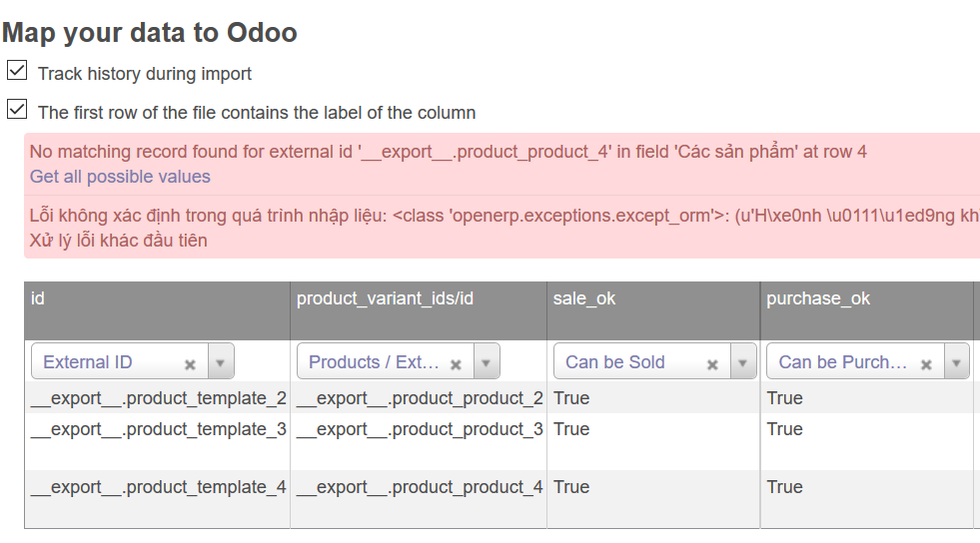
Task: Clear the Can be Purch… field mapping
Action: click(x=926, y=364)
